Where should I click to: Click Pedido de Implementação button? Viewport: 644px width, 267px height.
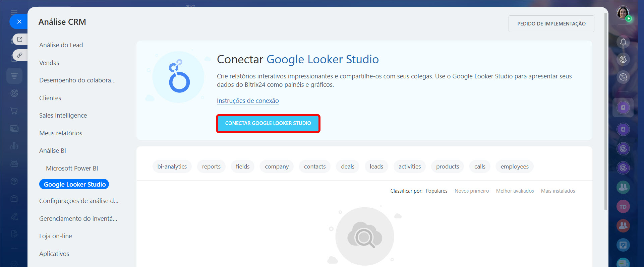click(x=551, y=24)
